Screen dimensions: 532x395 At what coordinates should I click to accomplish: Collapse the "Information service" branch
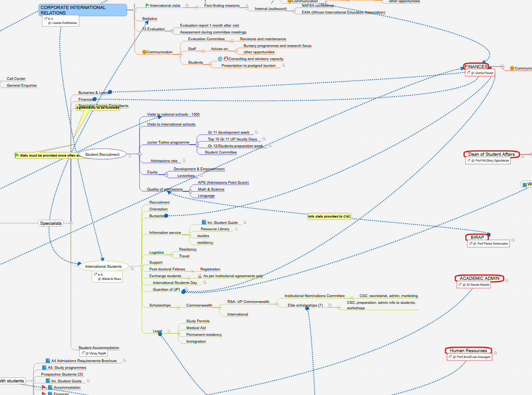(189, 235)
